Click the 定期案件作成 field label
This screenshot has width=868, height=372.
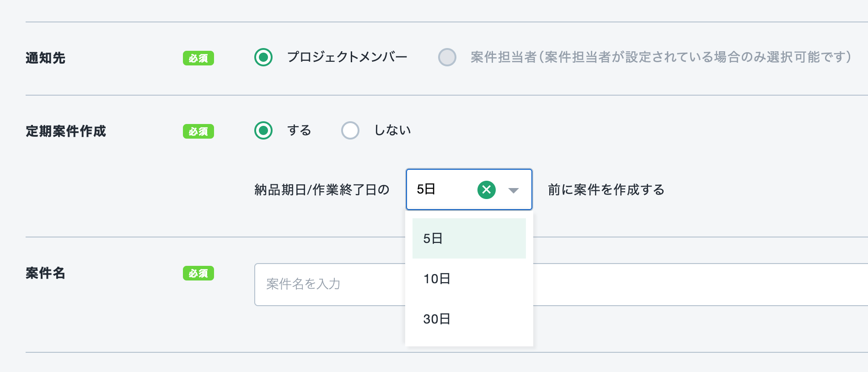(66, 131)
